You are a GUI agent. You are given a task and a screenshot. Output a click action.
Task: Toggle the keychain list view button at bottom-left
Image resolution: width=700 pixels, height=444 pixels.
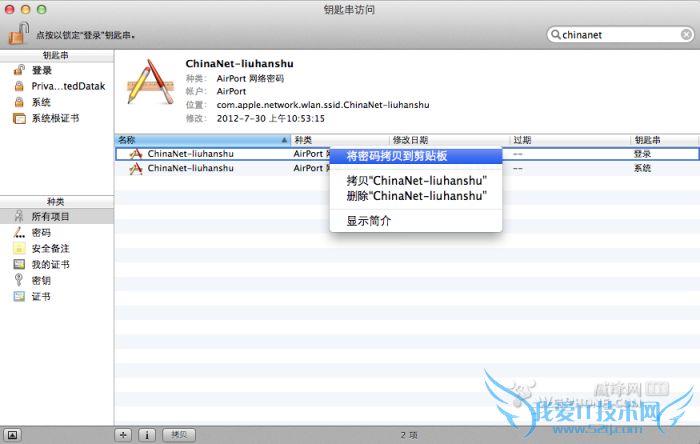(12, 435)
